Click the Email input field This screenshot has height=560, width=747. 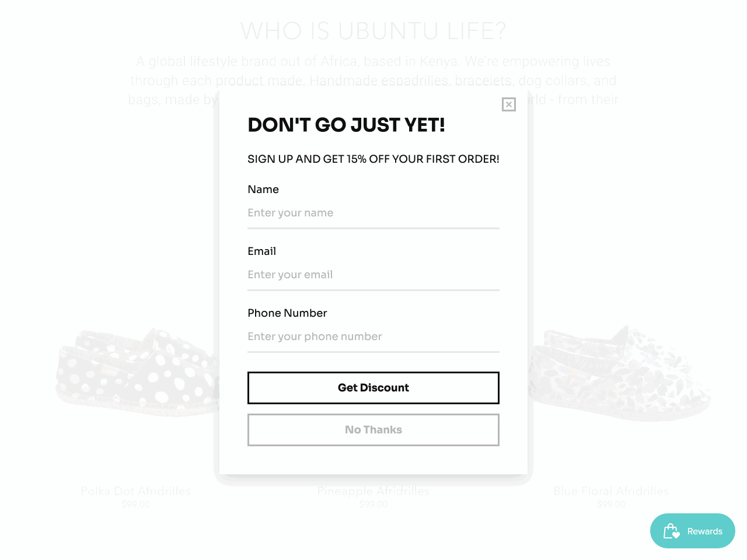(373, 275)
